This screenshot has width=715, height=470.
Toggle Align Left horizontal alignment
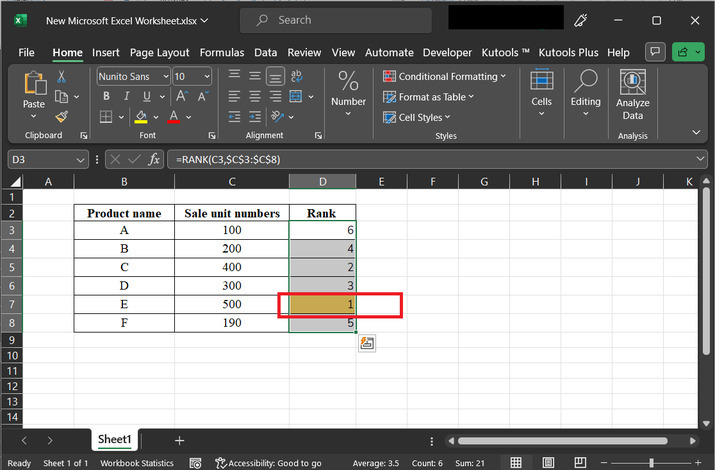[234, 96]
